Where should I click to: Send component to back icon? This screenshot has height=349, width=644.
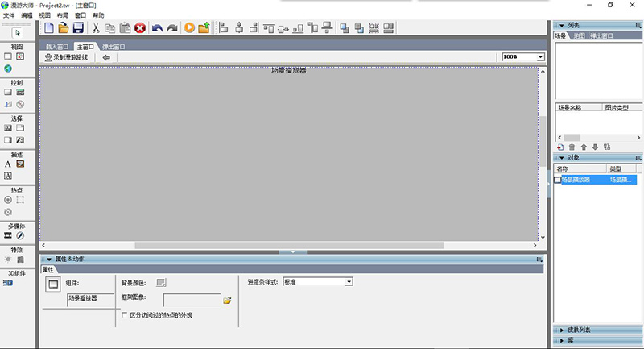point(359,28)
